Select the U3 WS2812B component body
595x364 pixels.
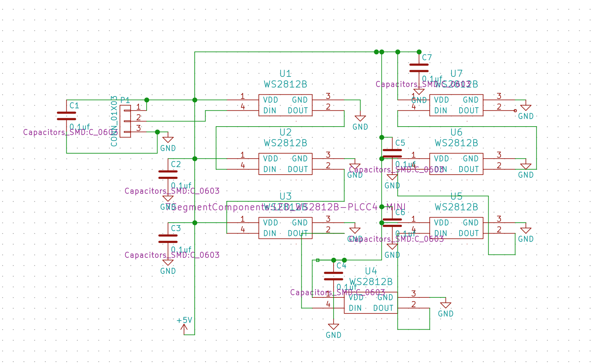click(285, 228)
